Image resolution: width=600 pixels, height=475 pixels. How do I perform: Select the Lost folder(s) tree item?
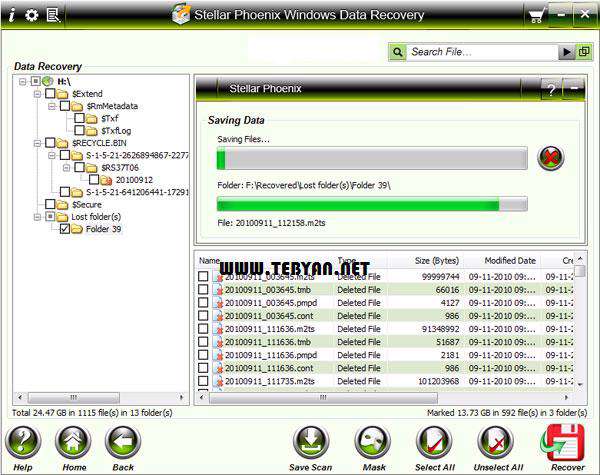[96, 217]
